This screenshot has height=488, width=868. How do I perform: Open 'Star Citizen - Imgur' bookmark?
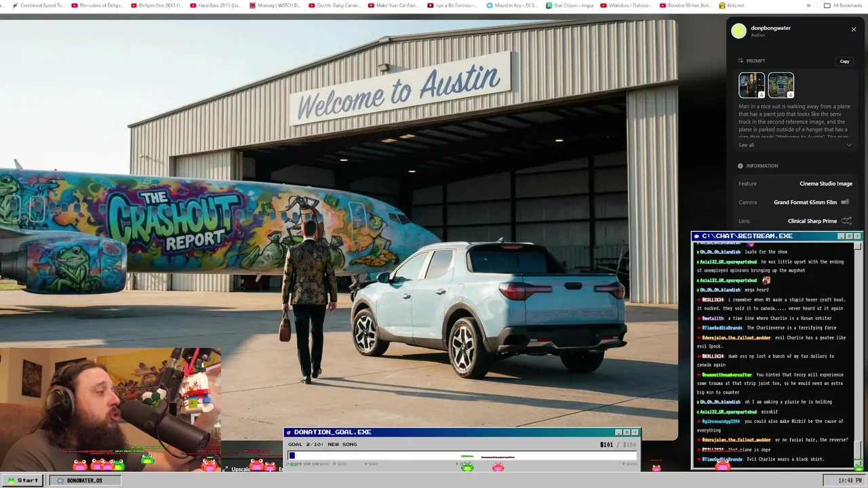click(x=571, y=5)
